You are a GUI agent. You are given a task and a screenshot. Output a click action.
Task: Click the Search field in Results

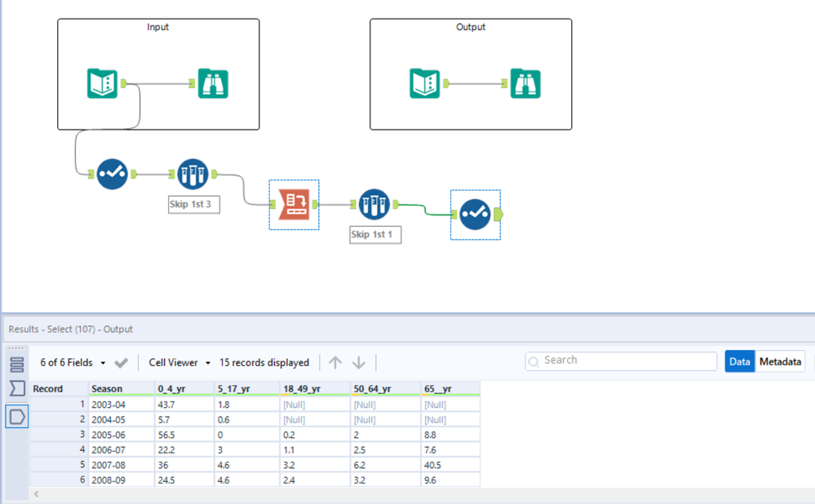click(621, 360)
